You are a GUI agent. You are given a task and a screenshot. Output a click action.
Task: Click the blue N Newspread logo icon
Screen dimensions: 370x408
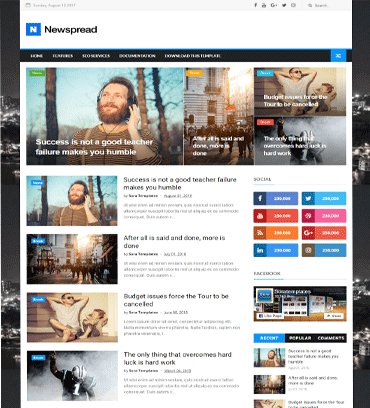pos(33,29)
